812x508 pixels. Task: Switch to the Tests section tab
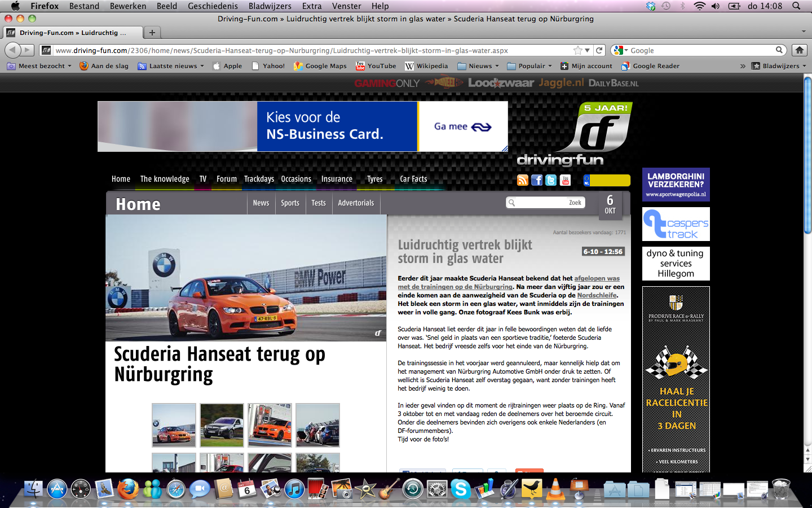(319, 203)
